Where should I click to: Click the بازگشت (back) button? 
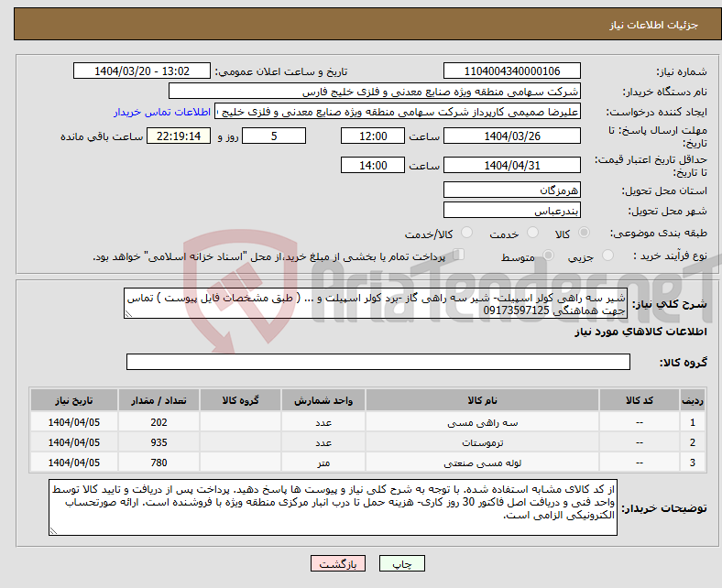[338, 563]
